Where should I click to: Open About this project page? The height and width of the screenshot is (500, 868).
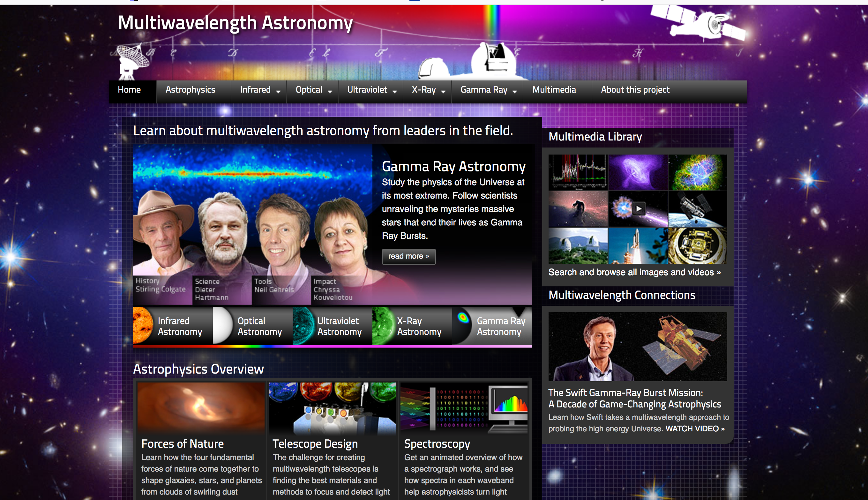[635, 90]
